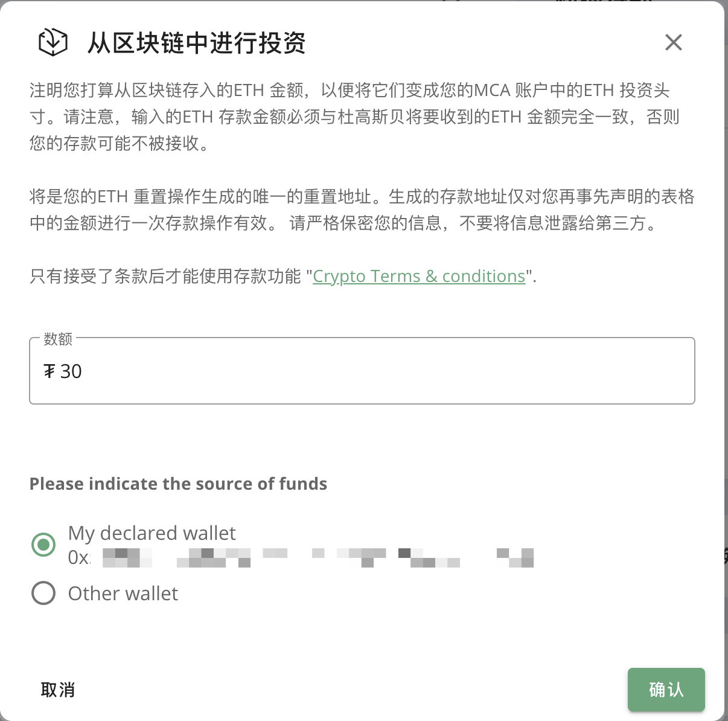Cancel with the 取消 button
The image size is (728, 721).
coord(58,690)
